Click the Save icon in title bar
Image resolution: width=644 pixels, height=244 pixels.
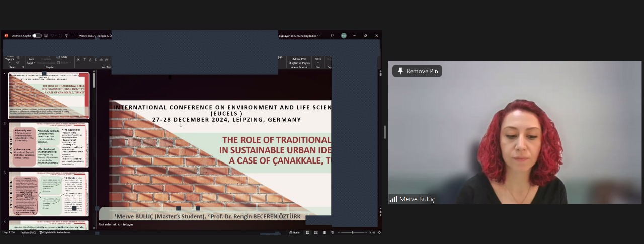(46, 36)
